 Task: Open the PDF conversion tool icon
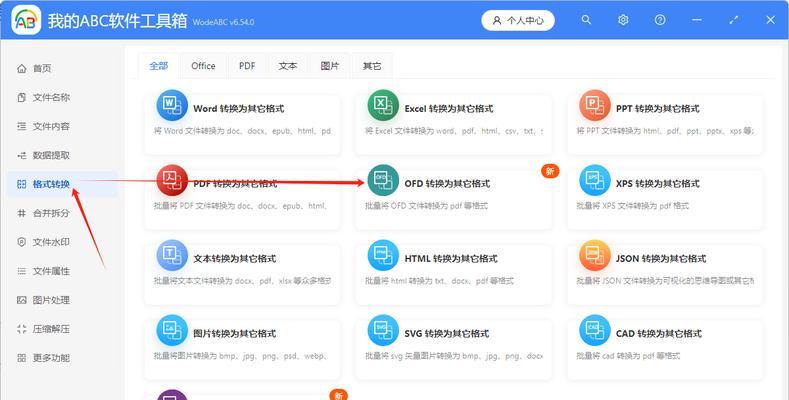(x=172, y=180)
